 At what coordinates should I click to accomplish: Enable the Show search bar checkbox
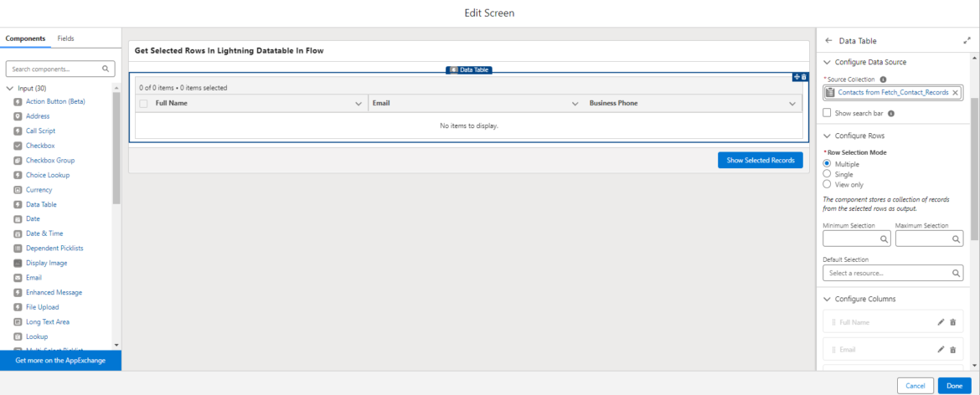click(x=828, y=113)
